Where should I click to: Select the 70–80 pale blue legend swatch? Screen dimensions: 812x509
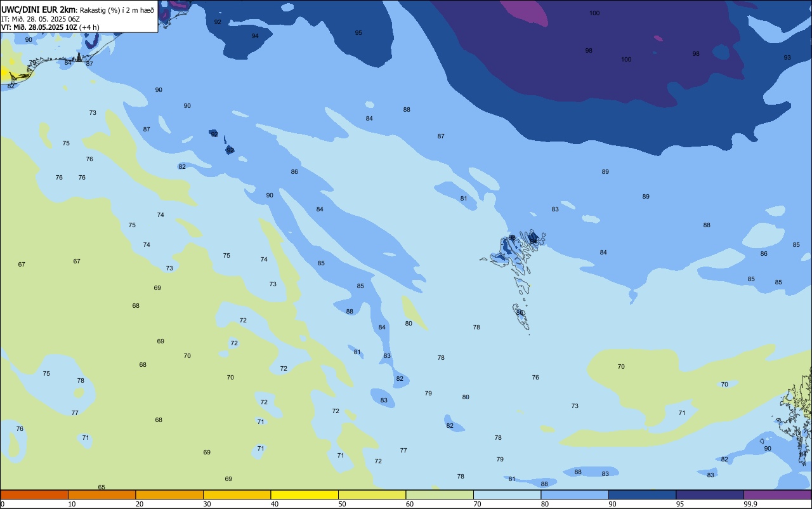pos(507,494)
